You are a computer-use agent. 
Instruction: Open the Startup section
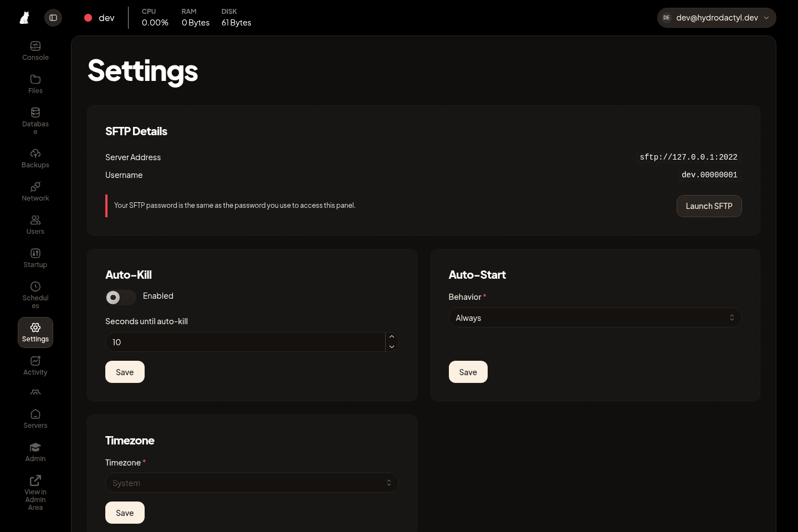(35, 258)
